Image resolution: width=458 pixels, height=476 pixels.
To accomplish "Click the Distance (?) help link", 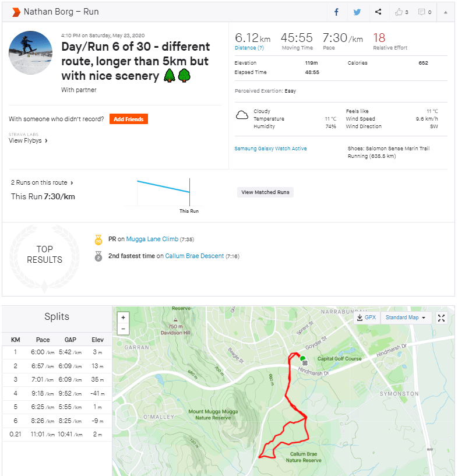I will [249, 48].
